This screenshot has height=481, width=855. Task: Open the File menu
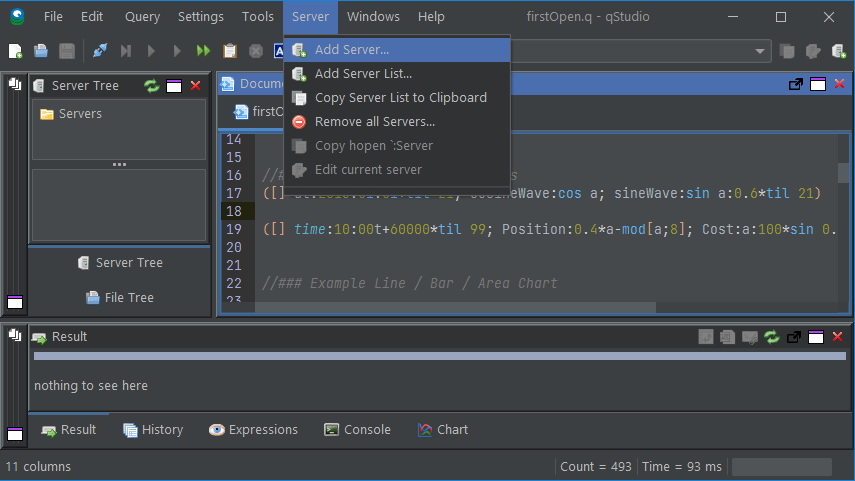tap(53, 17)
